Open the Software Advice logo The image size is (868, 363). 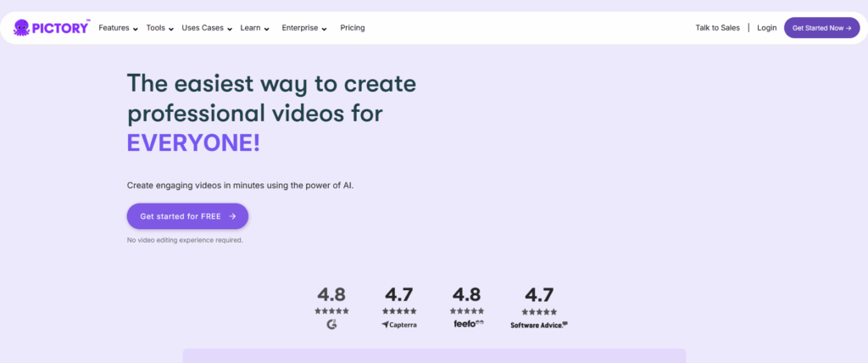(539, 326)
